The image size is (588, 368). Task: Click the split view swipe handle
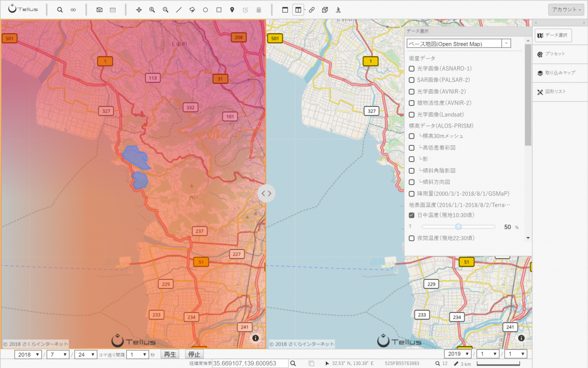coord(266,193)
